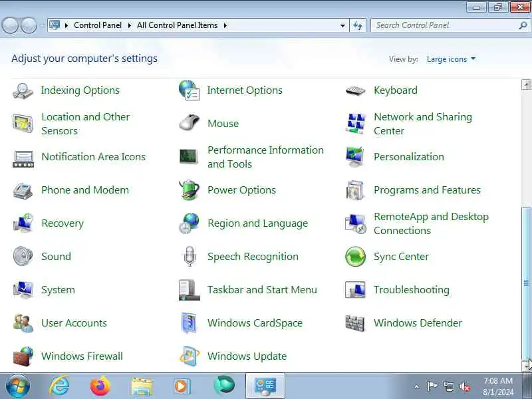Image resolution: width=532 pixels, height=399 pixels.
Task: Click the Troubleshooting icon
Action: (x=355, y=290)
